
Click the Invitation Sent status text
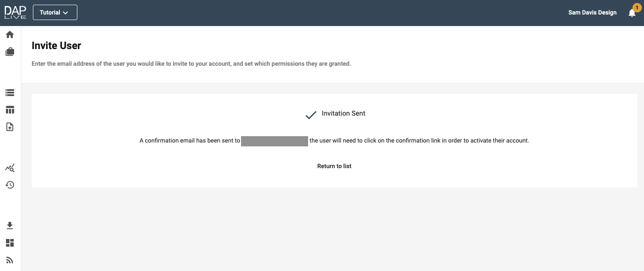pos(343,114)
